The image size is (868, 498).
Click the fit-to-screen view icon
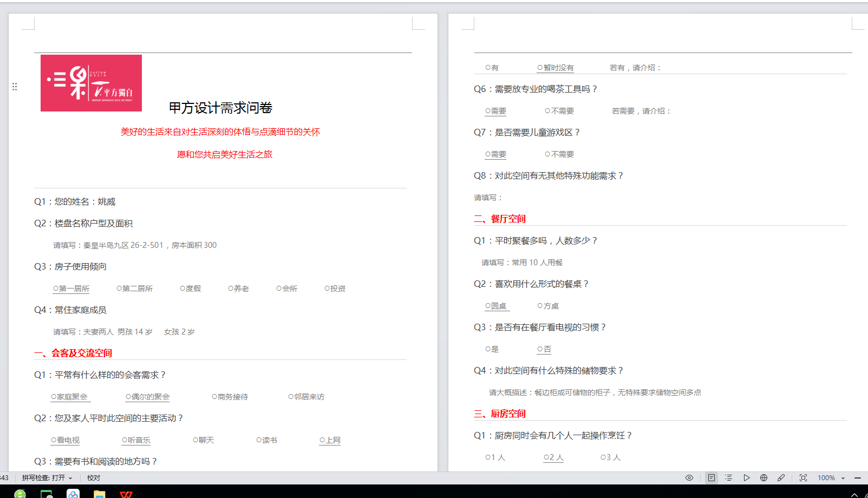point(803,477)
